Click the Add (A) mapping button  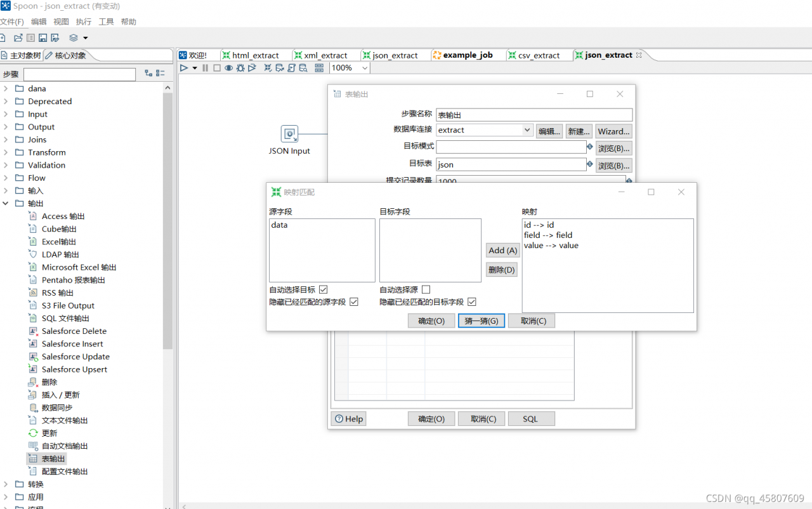502,251
